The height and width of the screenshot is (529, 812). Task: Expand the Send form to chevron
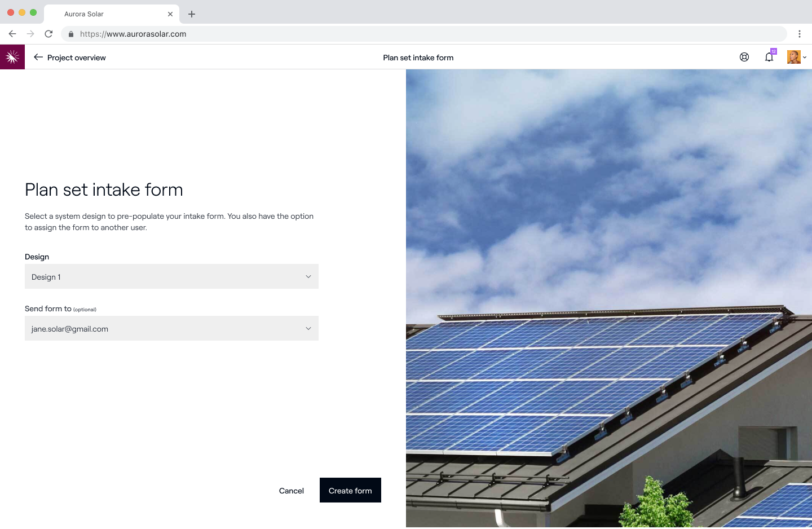pyautogui.click(x=308, y=328)
